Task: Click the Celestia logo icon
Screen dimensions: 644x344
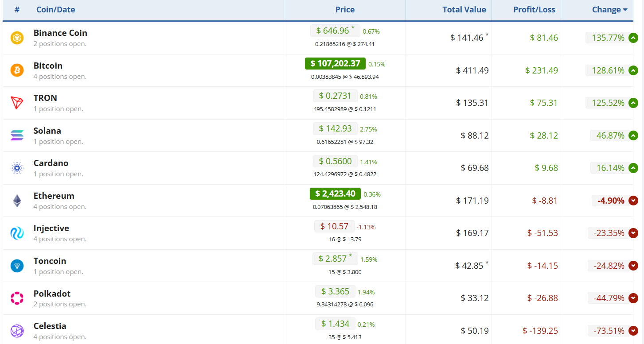Action: 17,331
